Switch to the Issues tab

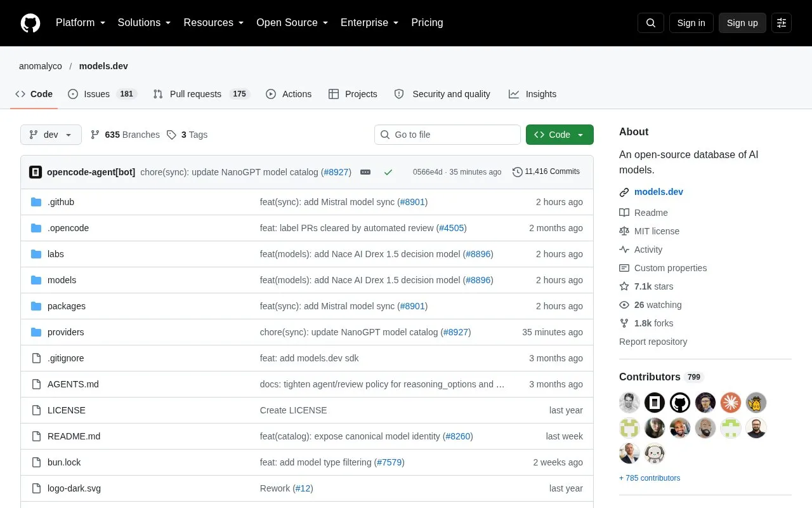click(x=102, y=94)
